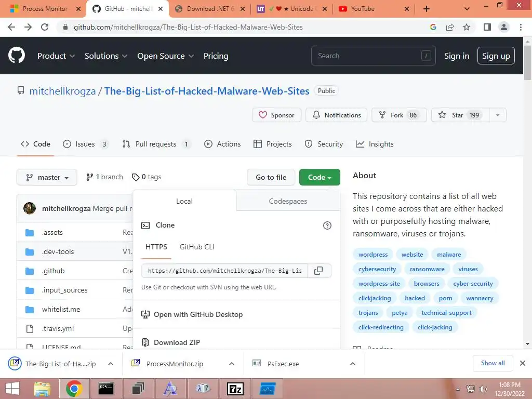Click the Sponsor button
The image size is (532, 399).
click(x=276, y=115)
